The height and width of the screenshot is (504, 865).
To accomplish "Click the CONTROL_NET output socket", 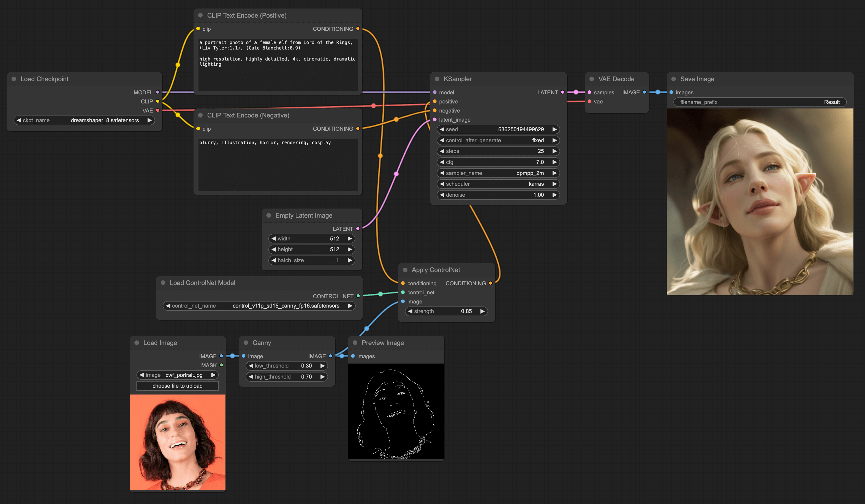I will pos(358,296).
